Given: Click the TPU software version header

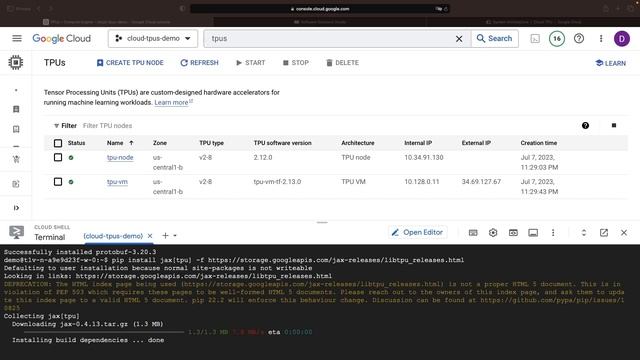Looking at the screenshot, I should (x=282, y=143).
